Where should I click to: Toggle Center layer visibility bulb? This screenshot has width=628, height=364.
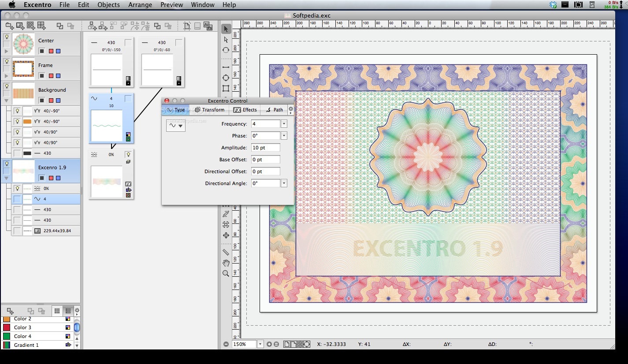pyautogui.click(x=7, y=37)
